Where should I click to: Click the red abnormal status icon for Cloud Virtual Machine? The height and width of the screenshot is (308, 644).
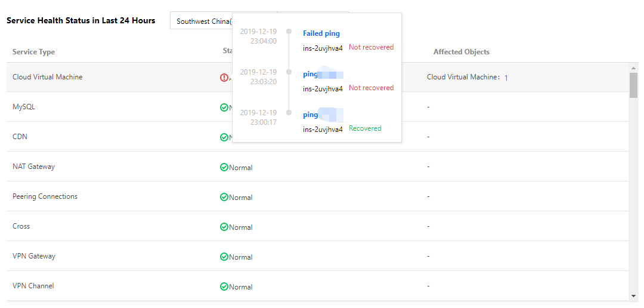click(x=224, y=78)
